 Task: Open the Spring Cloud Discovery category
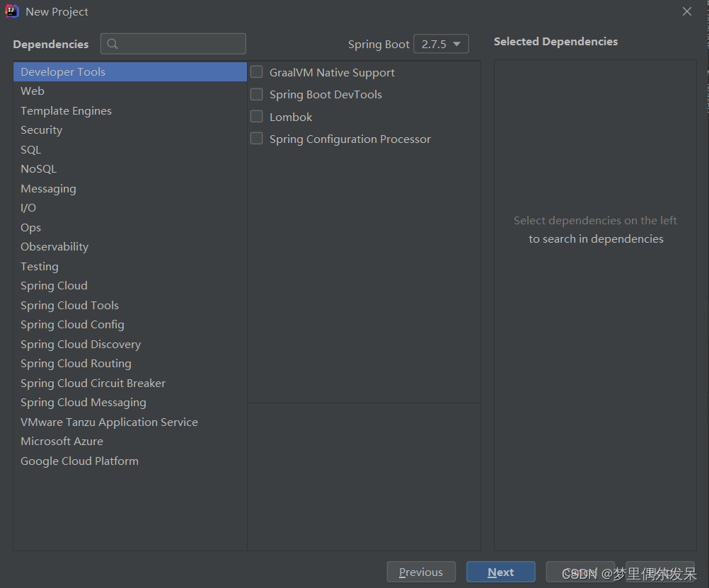(81, 345)
